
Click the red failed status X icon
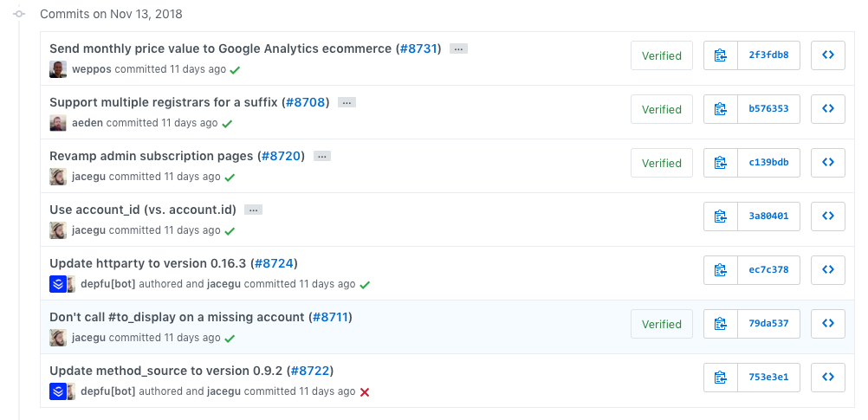coord(365,392)
